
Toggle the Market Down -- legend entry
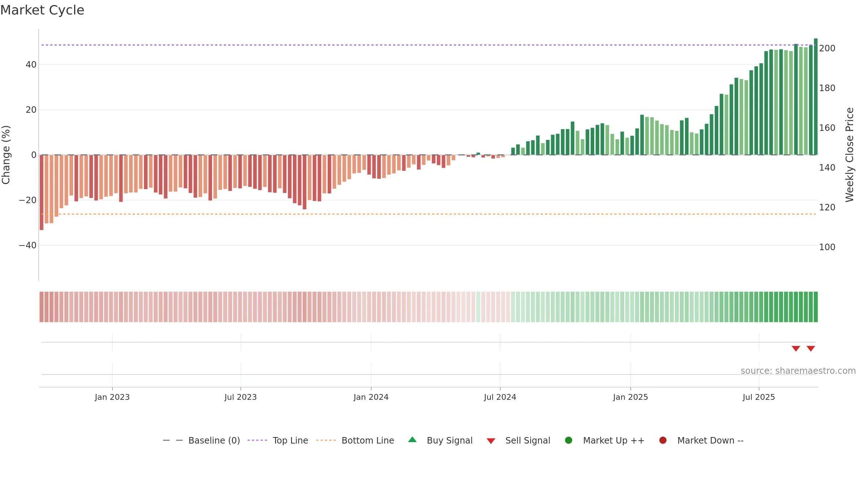(x=701, y=440)
